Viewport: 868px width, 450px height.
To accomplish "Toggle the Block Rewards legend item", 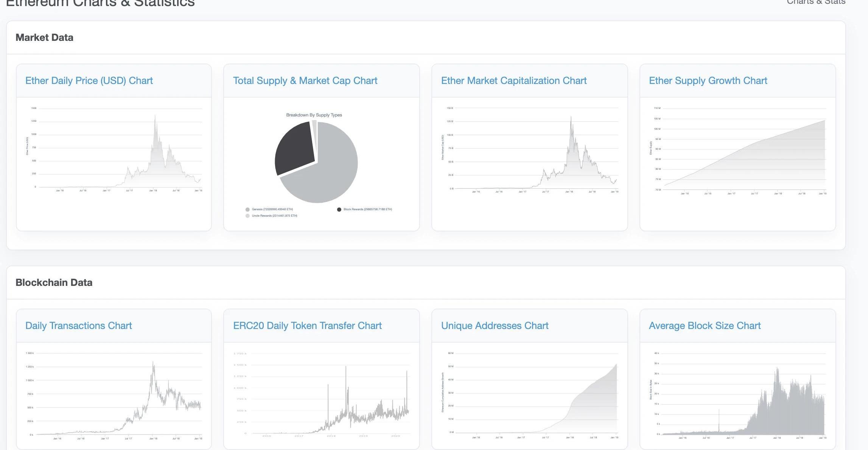I will coord(367,209).
